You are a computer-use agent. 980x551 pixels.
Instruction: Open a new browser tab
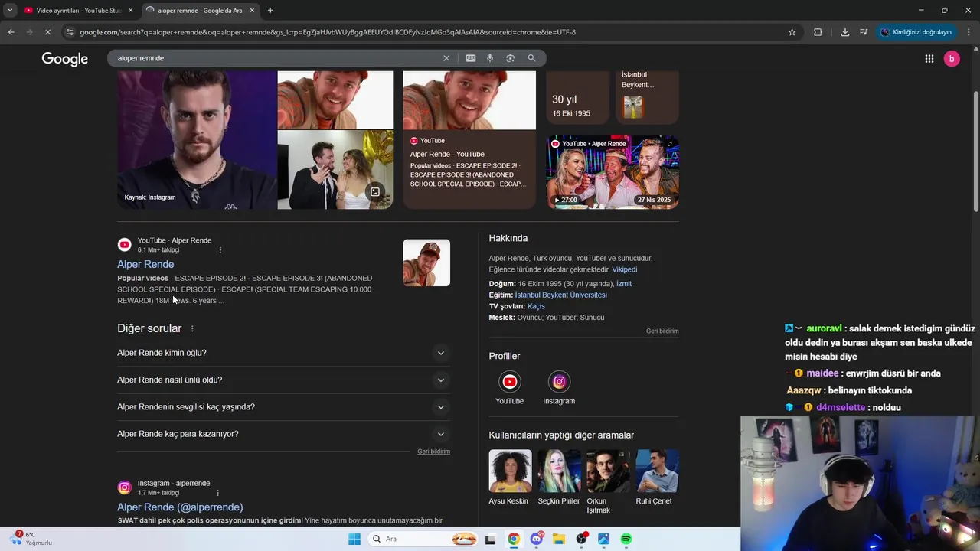pos(270,11)
